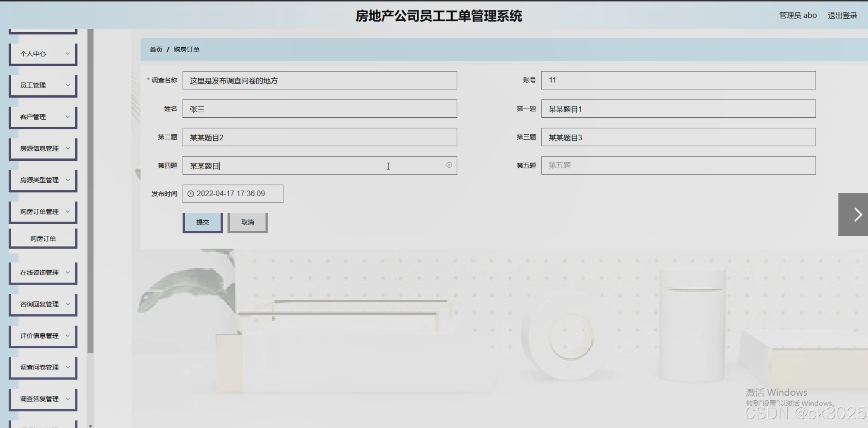Screen dimensions: 868x428
Task: Focus the empty 第五题 input field
Action: [678, 165]
